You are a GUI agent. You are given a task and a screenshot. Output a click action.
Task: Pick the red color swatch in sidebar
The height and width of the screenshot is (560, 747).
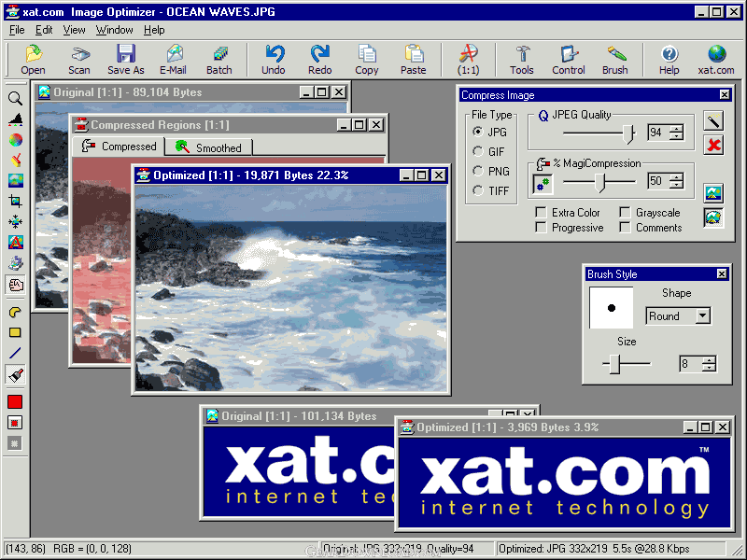pos(15,401)
